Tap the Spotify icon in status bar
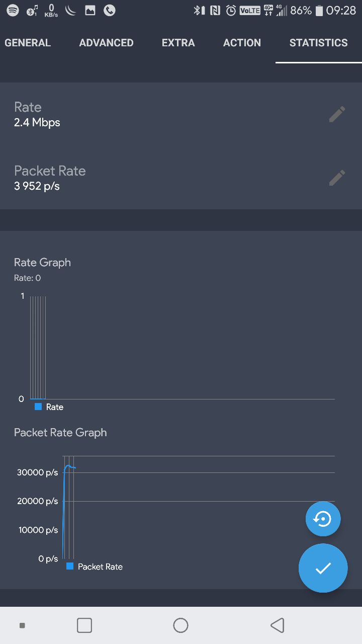This screenshot has height=644, width=362. 13,10
